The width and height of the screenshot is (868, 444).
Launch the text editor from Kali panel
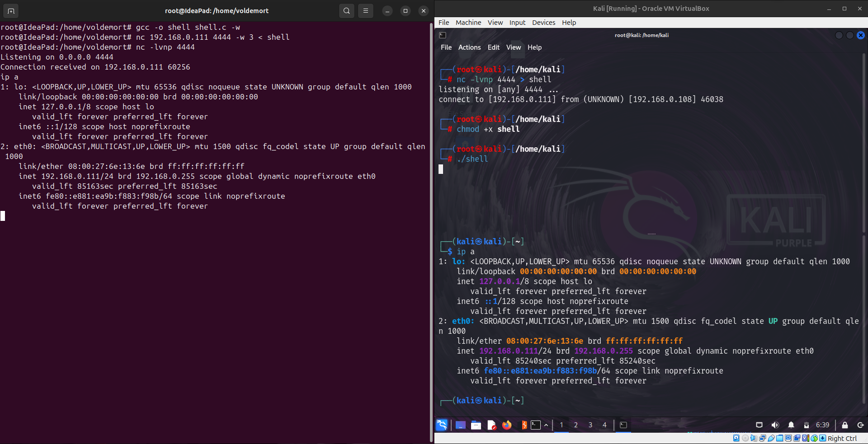click(x=492, y=425)
